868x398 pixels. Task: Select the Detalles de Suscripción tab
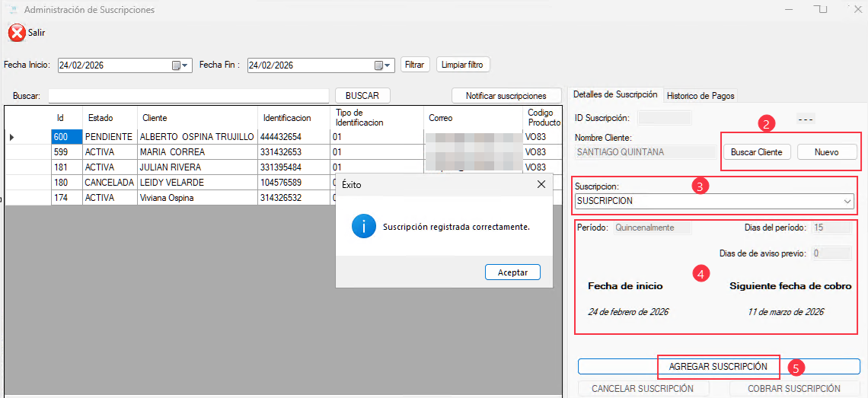click(x=614, y=95)
